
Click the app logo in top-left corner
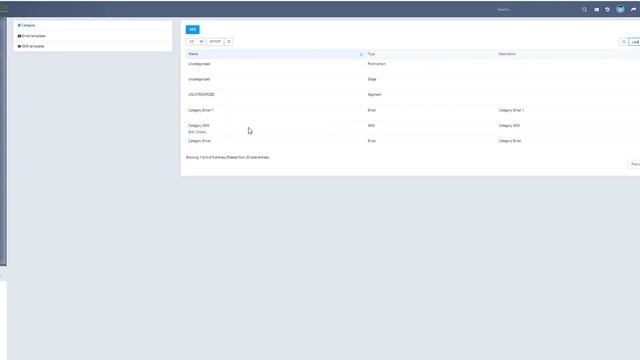(x=4, y=9)
